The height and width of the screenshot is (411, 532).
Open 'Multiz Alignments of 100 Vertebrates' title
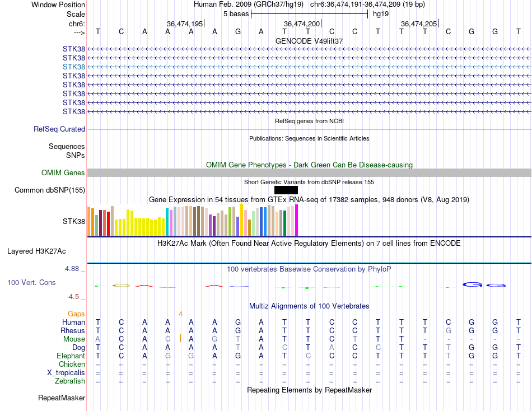309,306
